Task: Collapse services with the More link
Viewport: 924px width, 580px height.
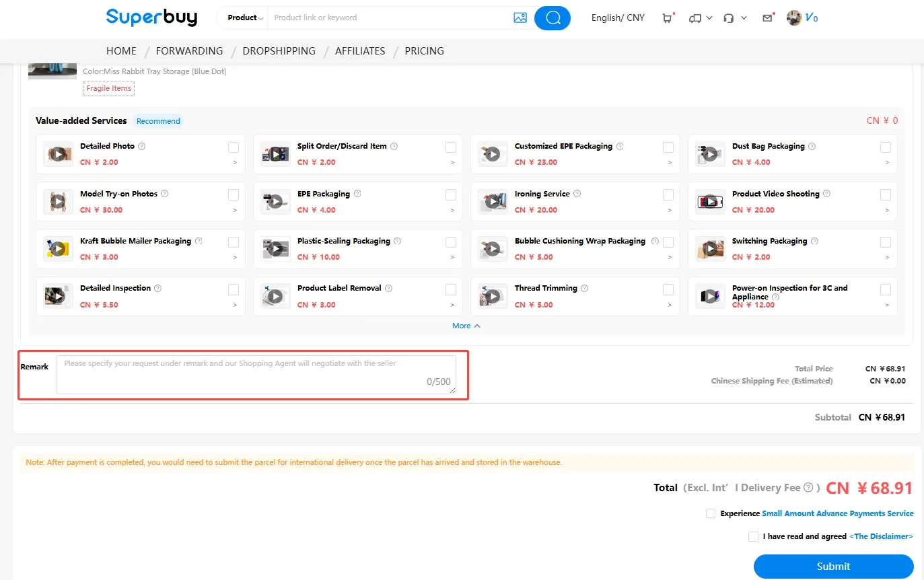Action: [x=466, y=326]
